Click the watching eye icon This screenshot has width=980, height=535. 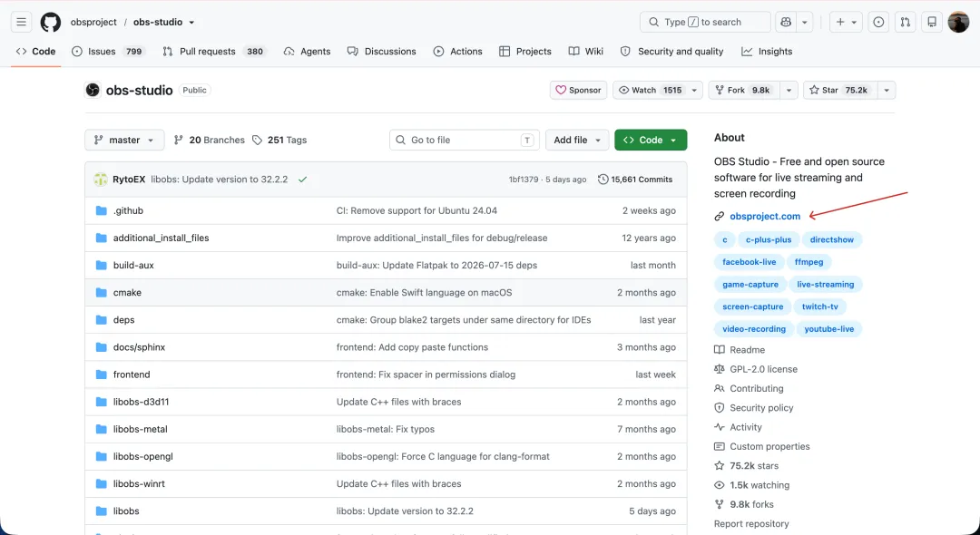tap(720, 485)
